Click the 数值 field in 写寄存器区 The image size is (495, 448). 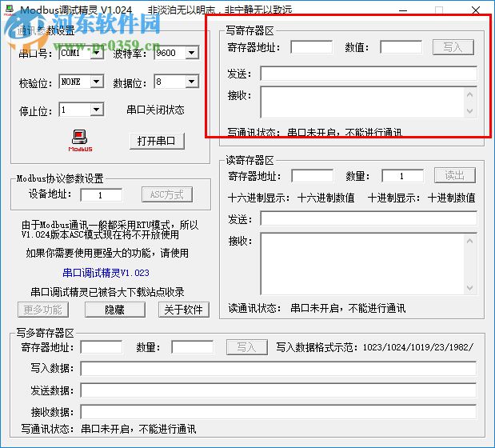[401, 47]
